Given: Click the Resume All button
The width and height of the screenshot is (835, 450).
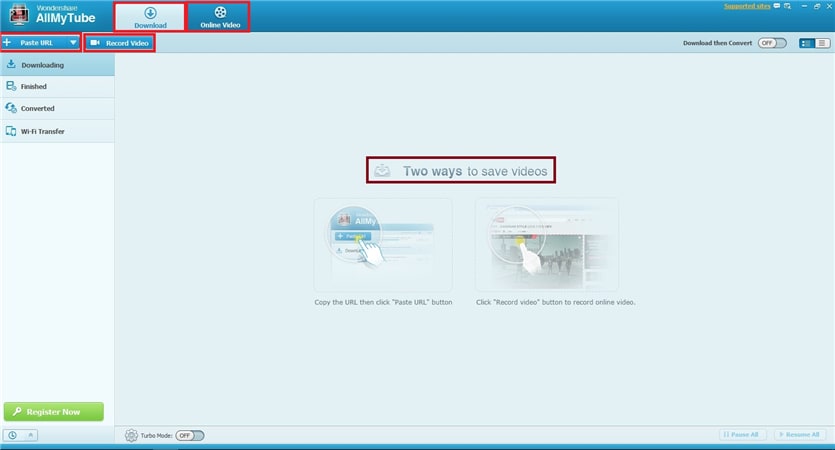Looking at the screenshot, I should tap(800, 435).
